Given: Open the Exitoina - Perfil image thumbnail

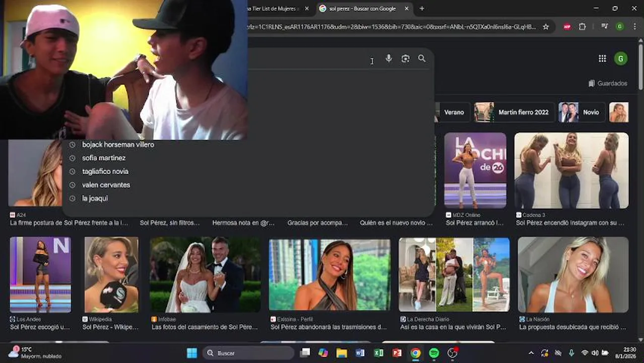Looking at the screenshot, I should pos(330,275).
